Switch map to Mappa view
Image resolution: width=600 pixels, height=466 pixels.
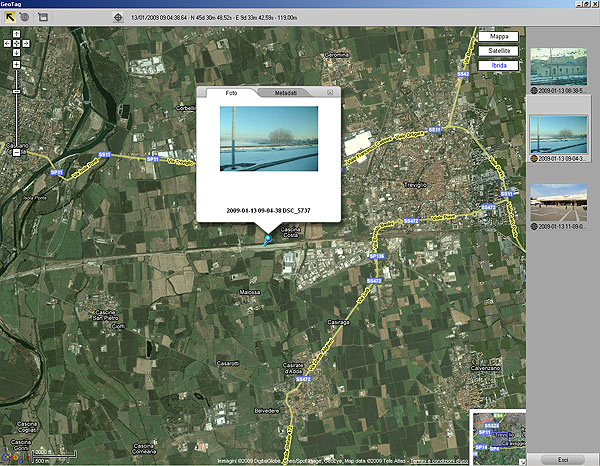(x=499, y=37)
